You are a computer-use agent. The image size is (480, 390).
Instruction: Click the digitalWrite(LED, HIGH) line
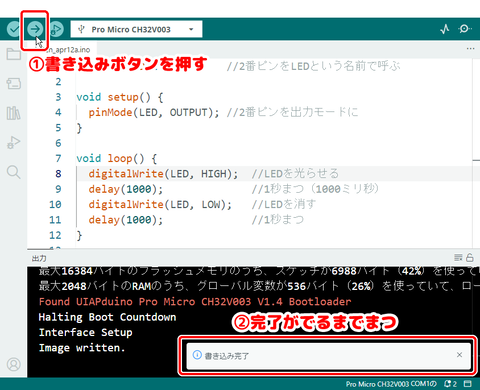pos(163,174)
